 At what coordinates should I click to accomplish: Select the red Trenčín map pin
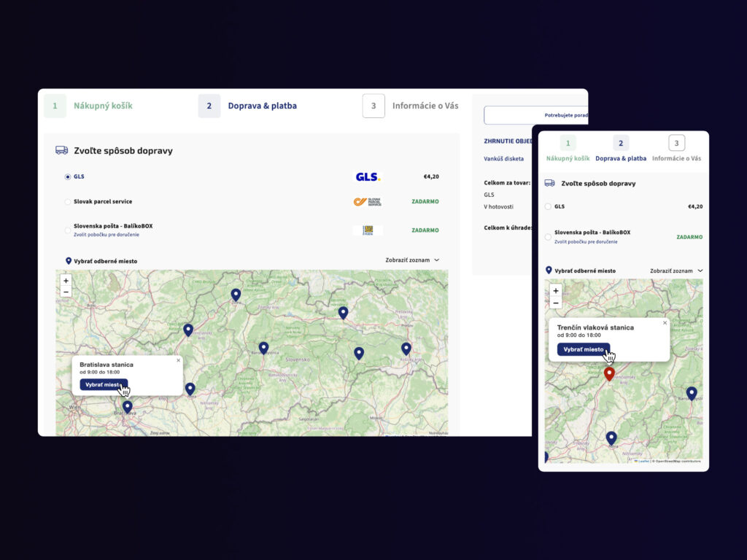point(609,374)
